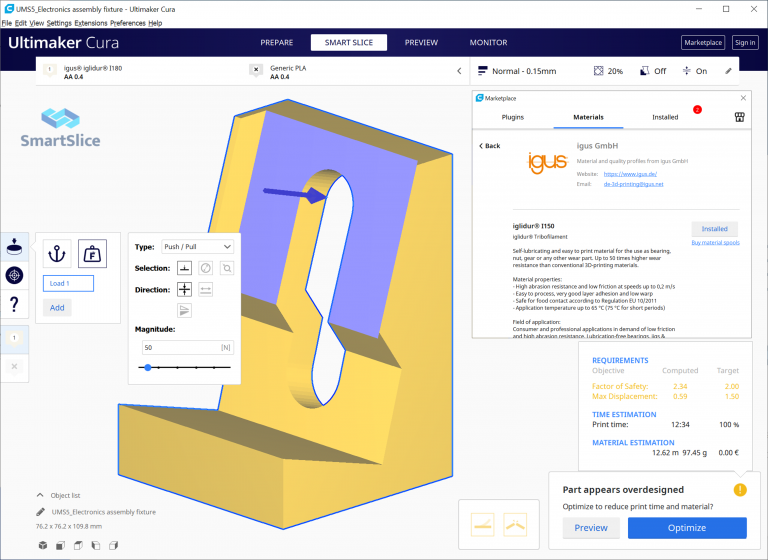Select the load force tool

tap(92, 254)
